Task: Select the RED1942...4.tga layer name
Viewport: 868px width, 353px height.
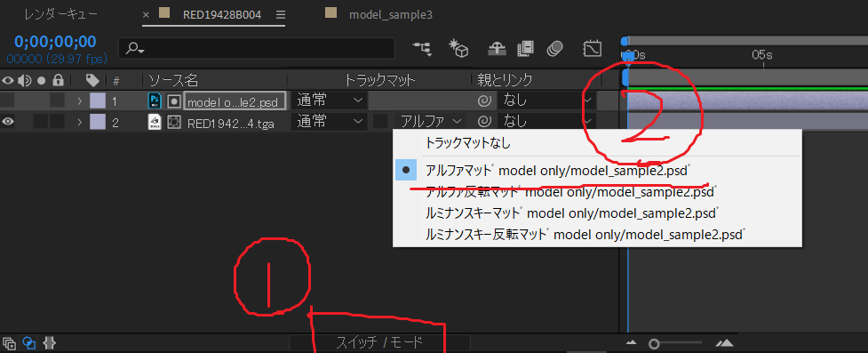Action: pyautogui.click(x=230, y=123)
